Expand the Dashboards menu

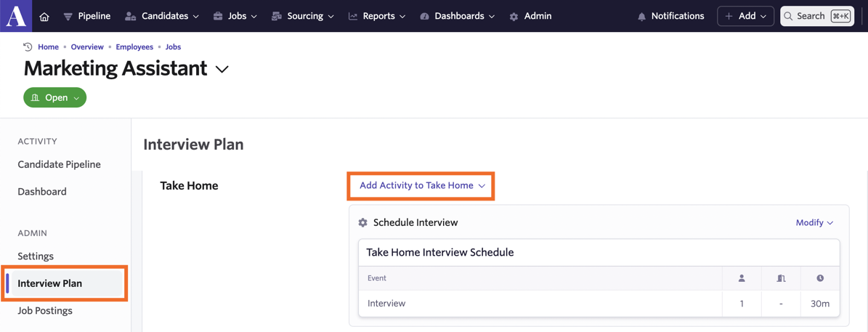pyautogui.click(x=458, y=16)
